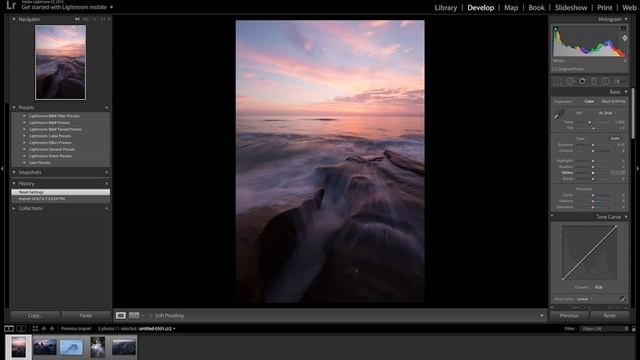Select the Spot Removal tool
640x360 pixels.
[x=570, y=82]
